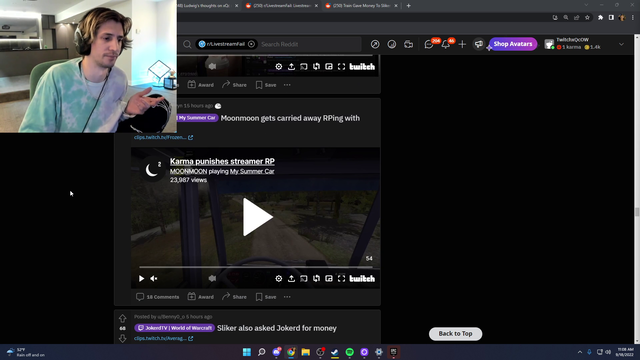Open Reddit notifications bell icon
Viewport: 640px width, 360px height.
(x=446, y=44)
